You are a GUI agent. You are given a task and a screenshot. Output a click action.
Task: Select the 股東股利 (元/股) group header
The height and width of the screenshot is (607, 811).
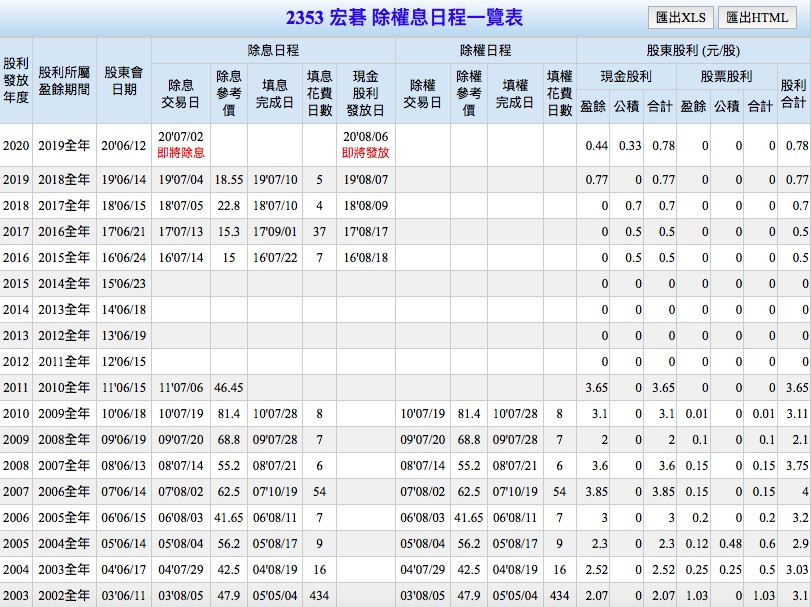pyautogui.click(x=693, y=50)
